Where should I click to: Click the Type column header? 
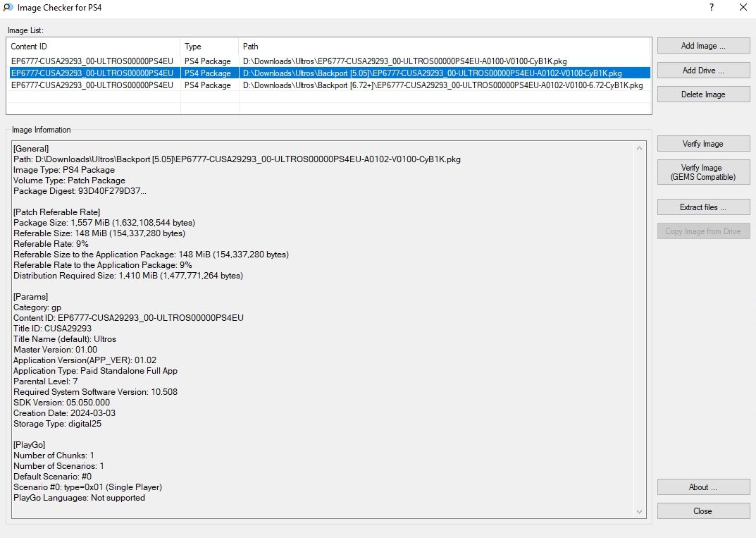[209, 47]
